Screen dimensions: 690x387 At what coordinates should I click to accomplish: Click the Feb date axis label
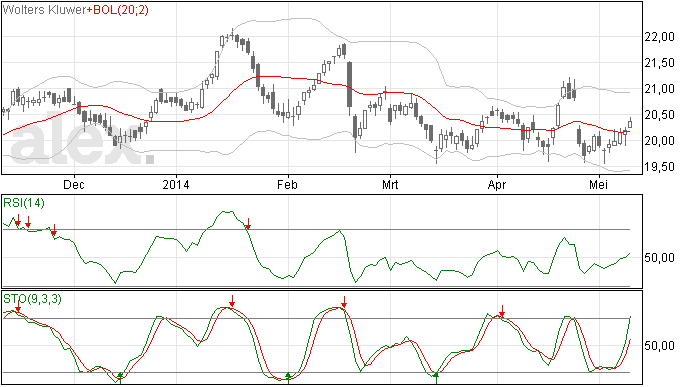(287, 184)
